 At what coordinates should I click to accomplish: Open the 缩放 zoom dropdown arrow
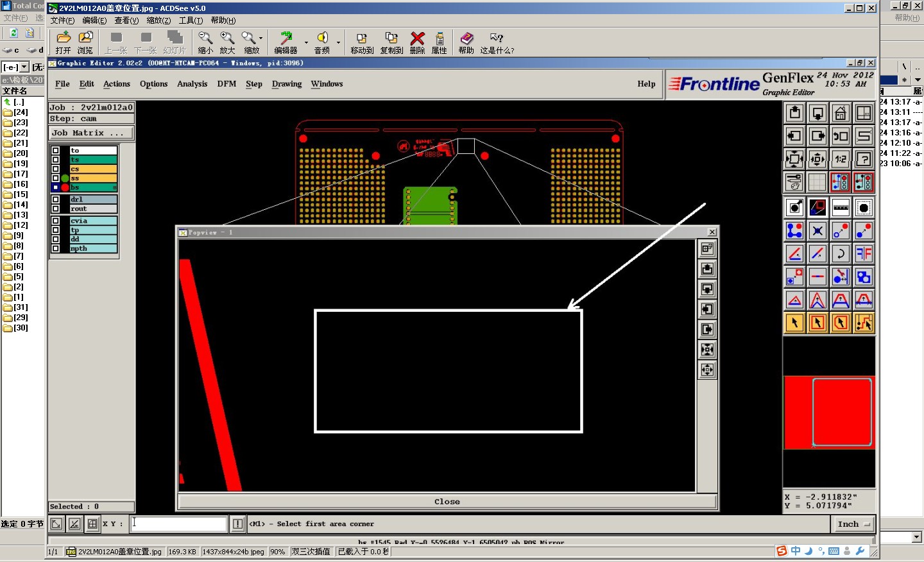click(261, 38)
